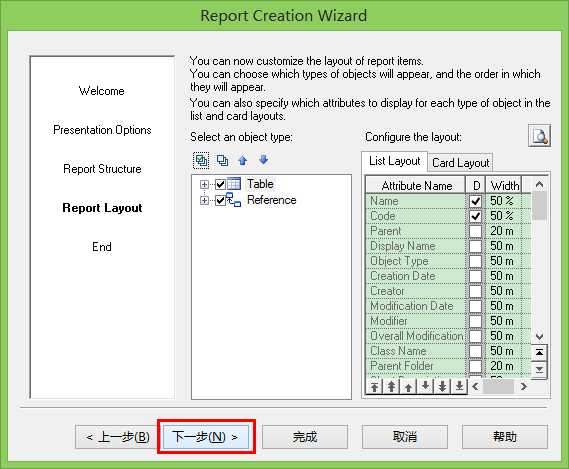569x469 pixels.
Task: Click the Attribute Name column header
Action: (x=416, y=185)
